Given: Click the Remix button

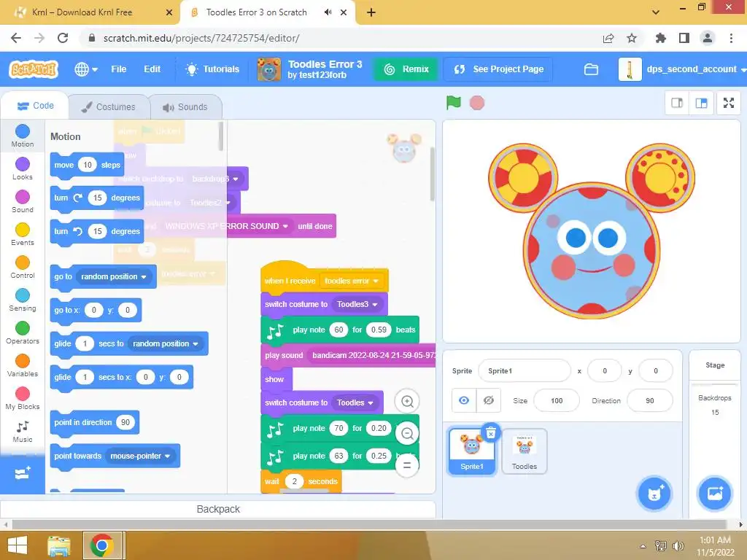Looking at the screenshot, I should tap(406, 69).
